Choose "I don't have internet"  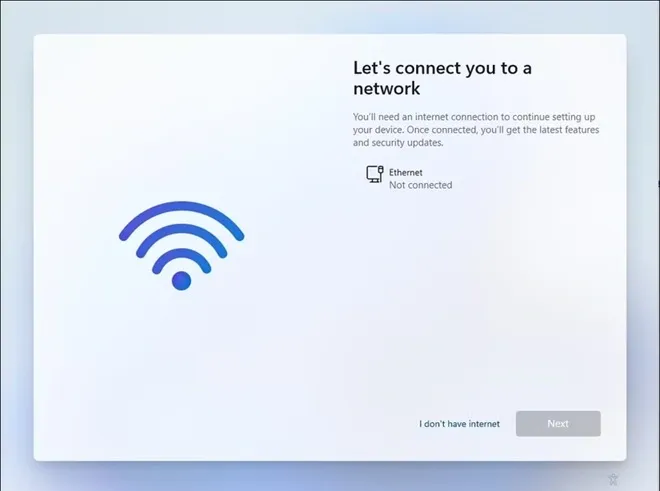point(459,424)
